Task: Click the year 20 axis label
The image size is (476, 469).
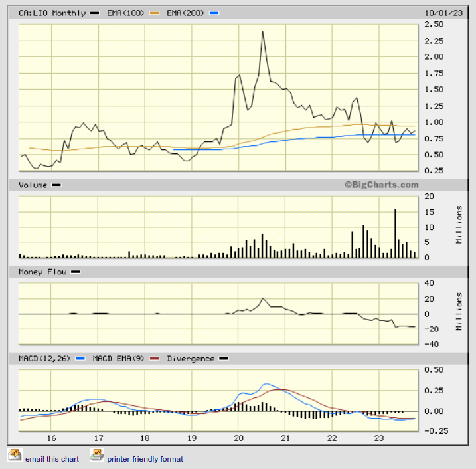Action: (x=238, y=438)
